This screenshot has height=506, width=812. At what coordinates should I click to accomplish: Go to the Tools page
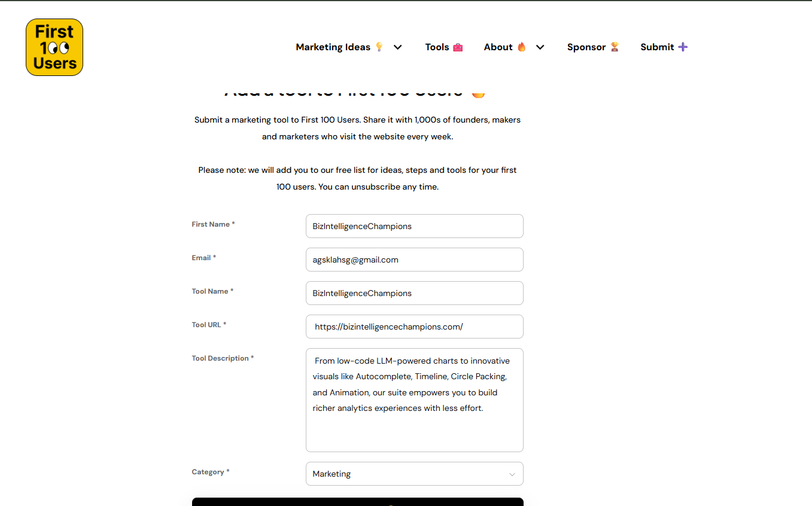(x=437, y=47)
